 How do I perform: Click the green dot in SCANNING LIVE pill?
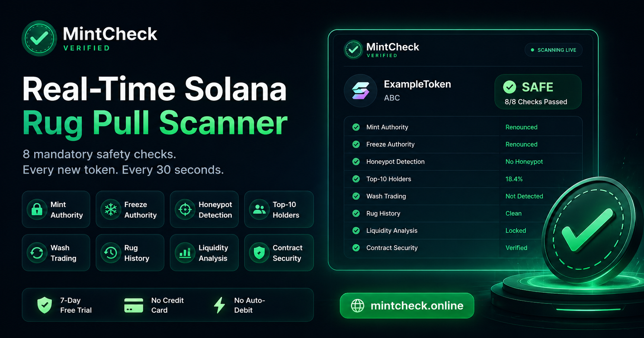click(532, 50)
